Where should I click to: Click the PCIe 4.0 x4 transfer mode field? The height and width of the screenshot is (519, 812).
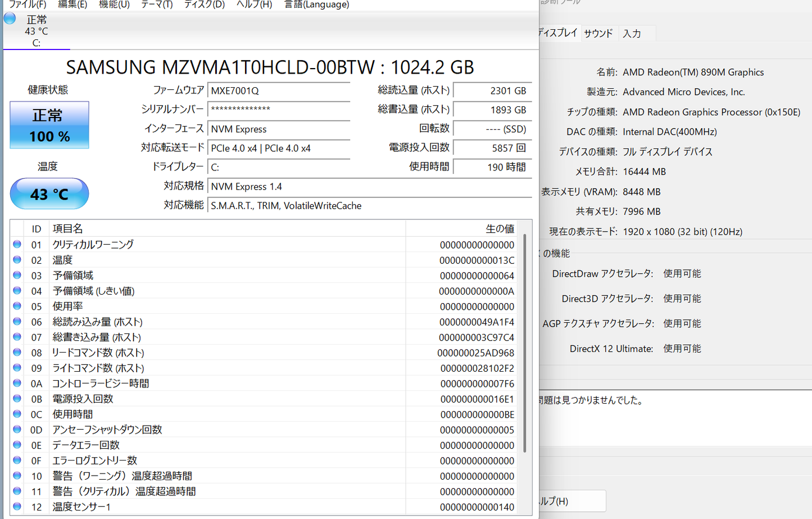point(279,148)
